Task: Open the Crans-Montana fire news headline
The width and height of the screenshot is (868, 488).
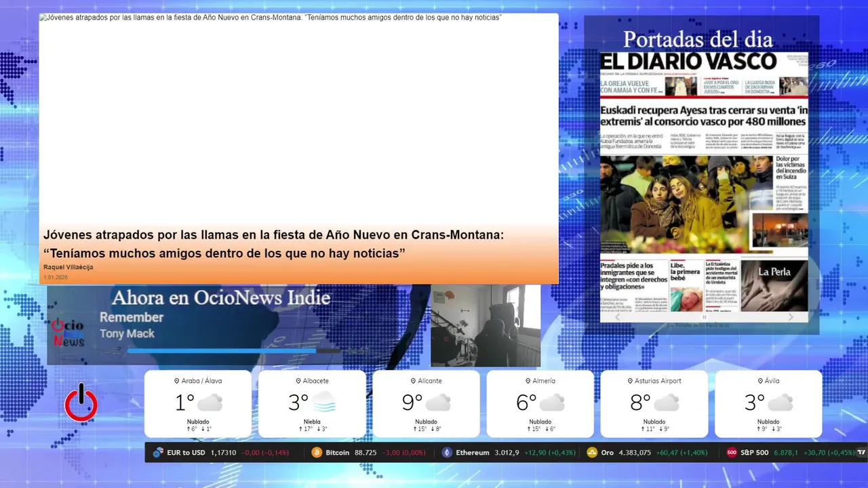Action: click(x=273, y=244)
